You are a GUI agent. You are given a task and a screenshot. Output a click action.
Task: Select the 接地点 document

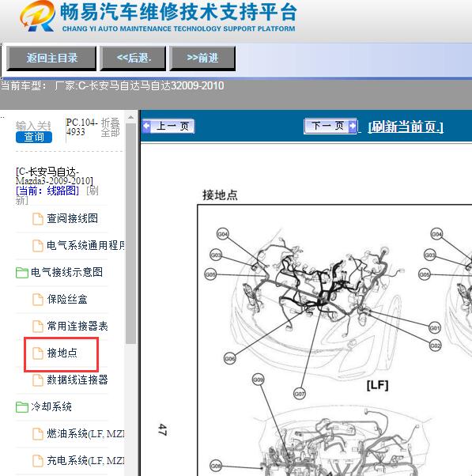click(x=62, y=353)
